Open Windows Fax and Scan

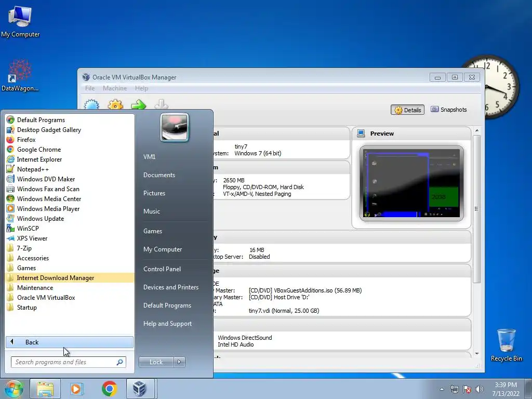coord(70,189)
